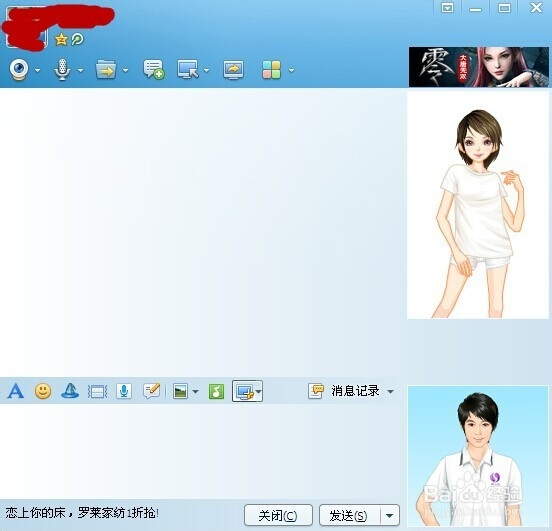Screen dimensions: 552x531
Task: Record a voice message with blue mic icon
Action: pos(124,392)
